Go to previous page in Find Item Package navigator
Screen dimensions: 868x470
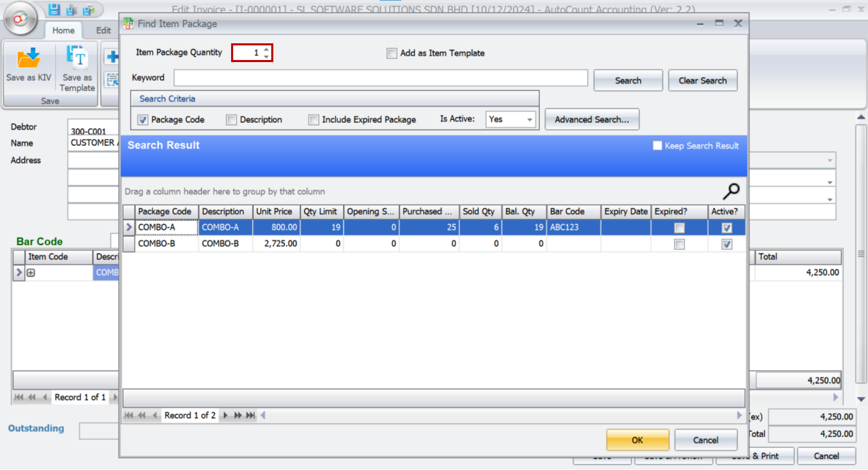pyautogui.click(x=141, y=416)
